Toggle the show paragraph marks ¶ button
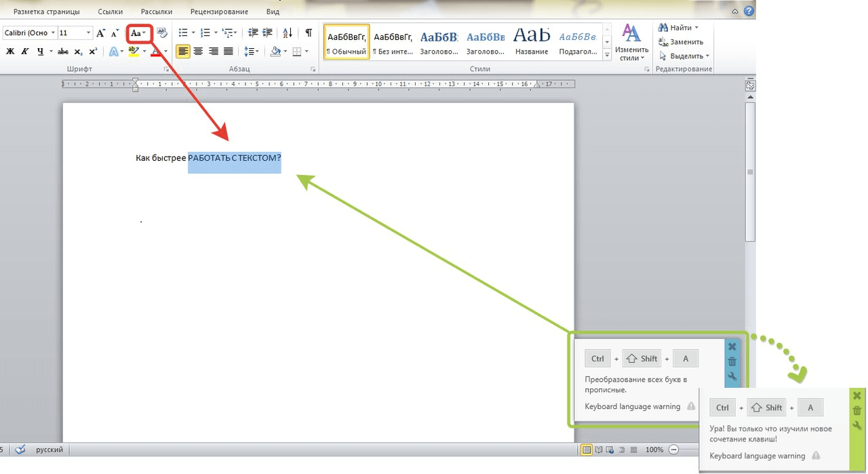 (x=309, y=33)
